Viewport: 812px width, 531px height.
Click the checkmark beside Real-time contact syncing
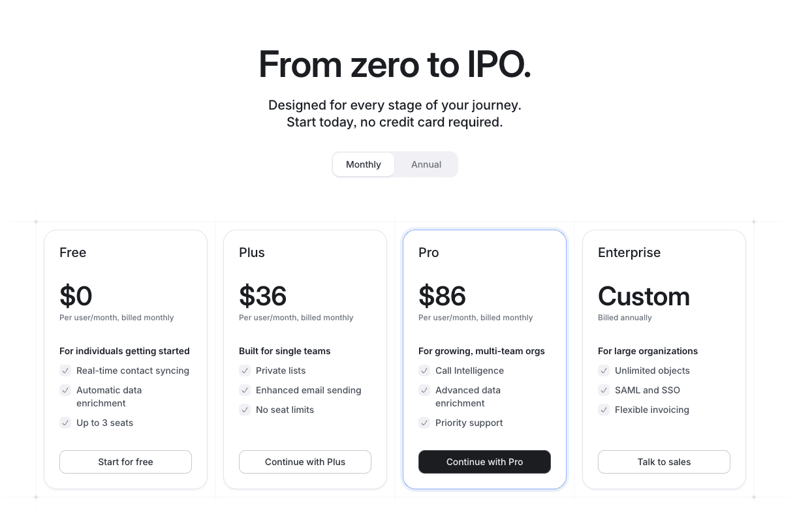coord(65,371)
